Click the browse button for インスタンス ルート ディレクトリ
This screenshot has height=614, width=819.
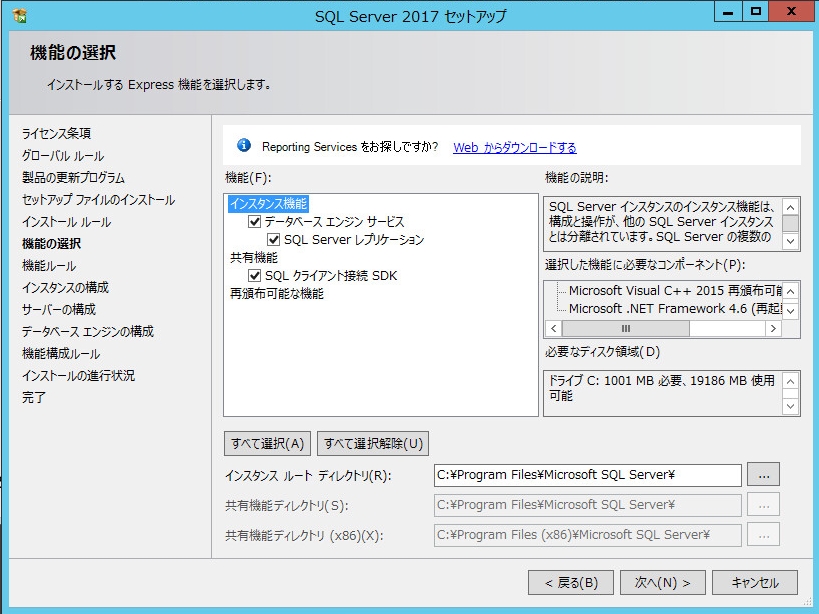point(763,473)
